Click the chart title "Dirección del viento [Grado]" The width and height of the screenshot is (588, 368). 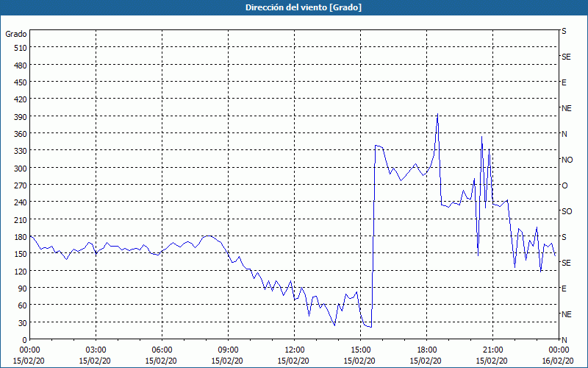tap(304, 7)
